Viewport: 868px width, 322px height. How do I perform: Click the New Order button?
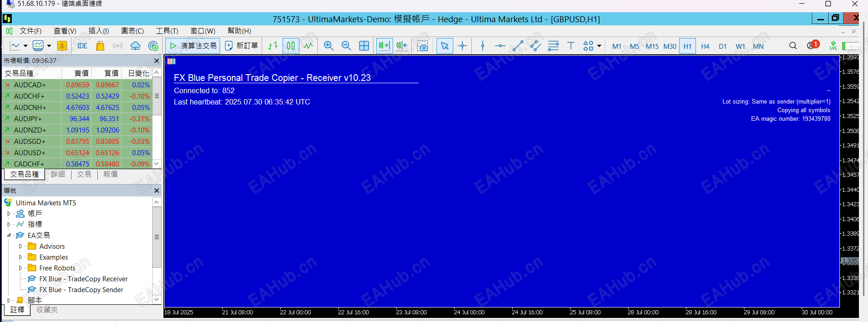coord(242,46)
